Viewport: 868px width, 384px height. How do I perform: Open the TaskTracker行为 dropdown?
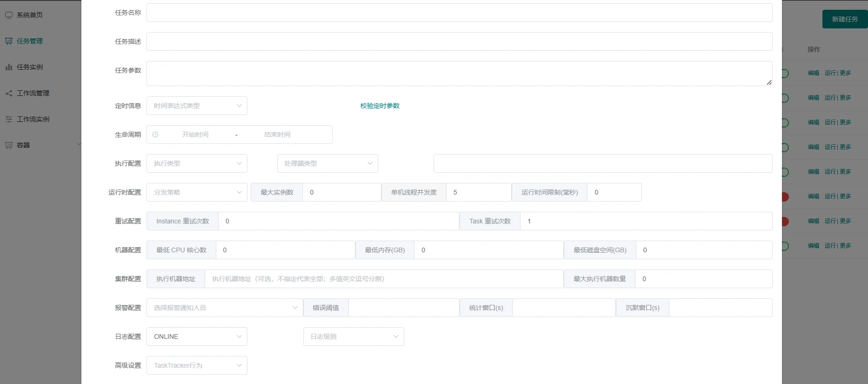coord(197,365)
